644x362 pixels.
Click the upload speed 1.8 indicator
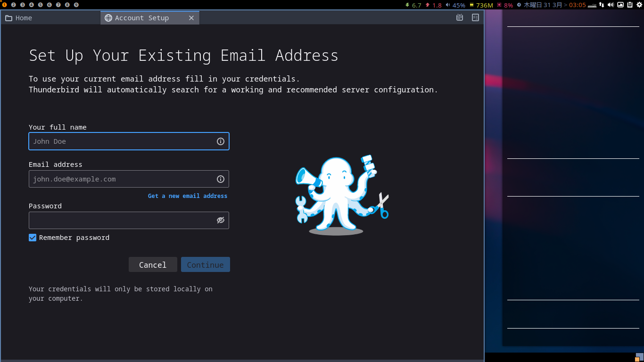[x=434, y=5]
